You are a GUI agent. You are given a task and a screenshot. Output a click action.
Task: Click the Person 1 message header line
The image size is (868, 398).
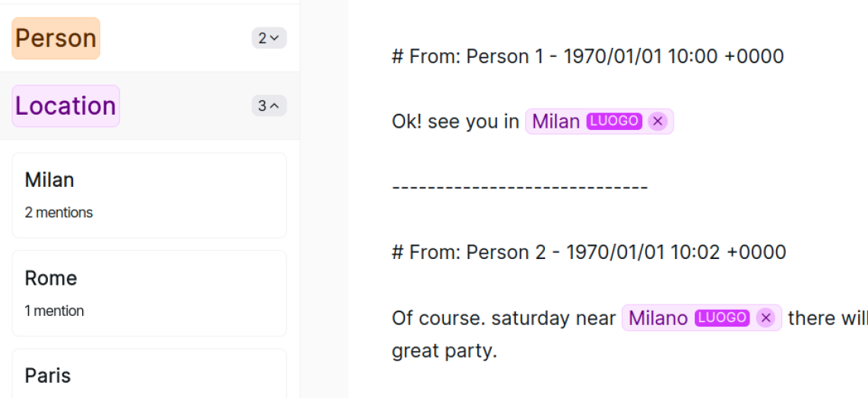click(x=588, y=56)
